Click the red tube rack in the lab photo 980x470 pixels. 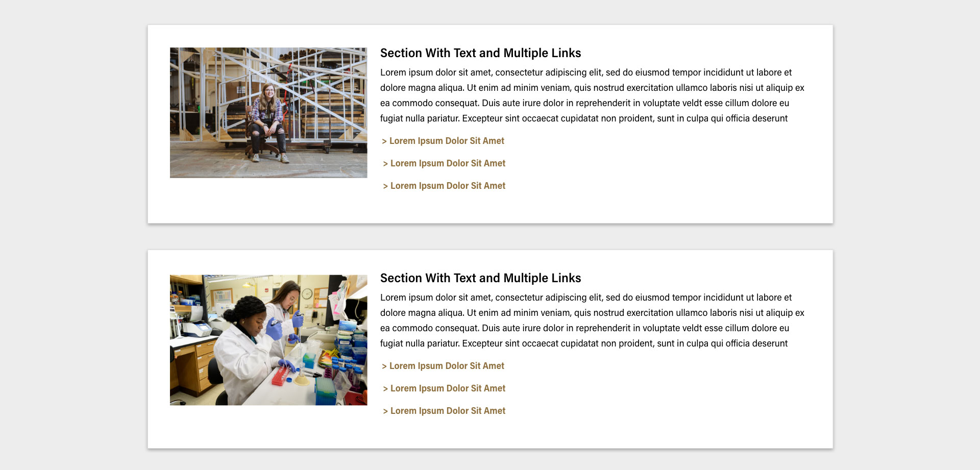point(281,376)
